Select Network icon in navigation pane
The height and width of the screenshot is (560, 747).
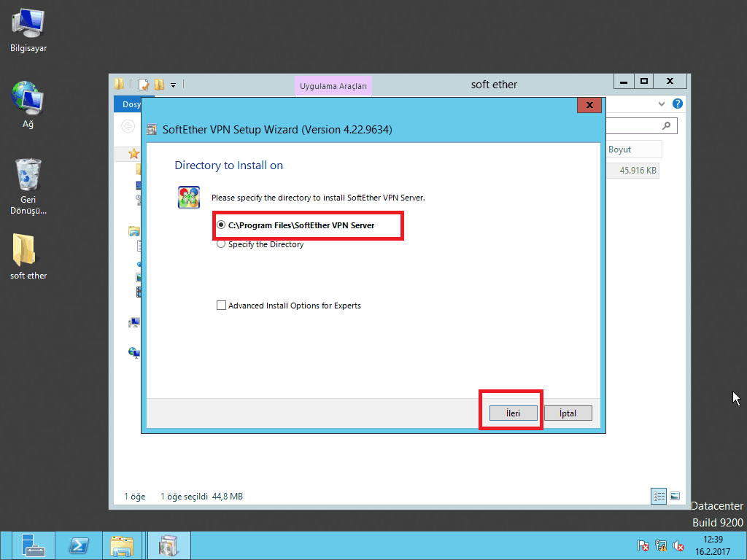coord(134,352)
